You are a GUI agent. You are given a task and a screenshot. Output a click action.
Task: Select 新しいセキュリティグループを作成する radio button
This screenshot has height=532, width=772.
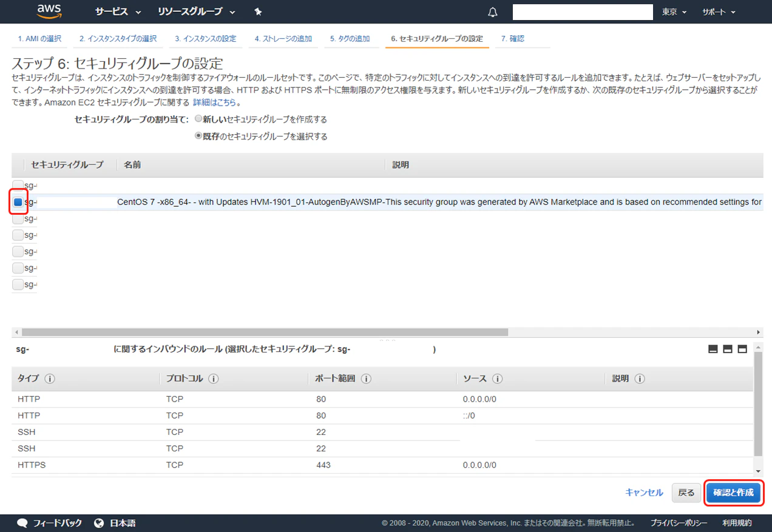pos(198,119)
